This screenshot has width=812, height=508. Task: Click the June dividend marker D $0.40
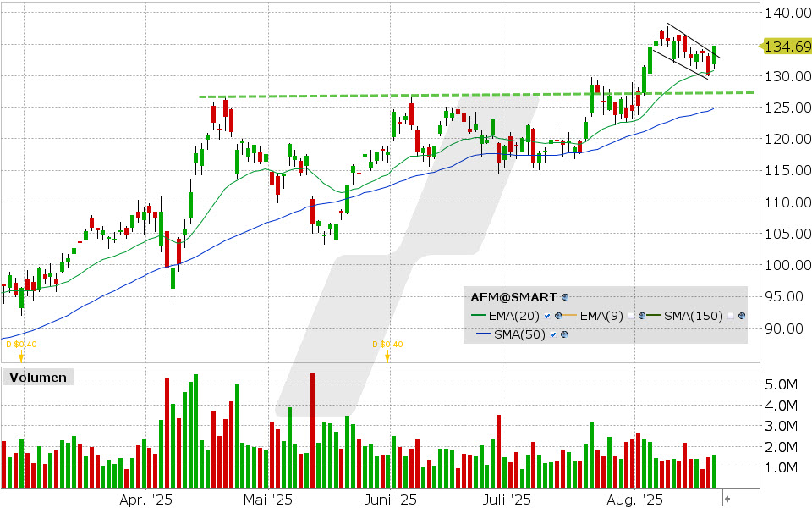tap(387, 351)
